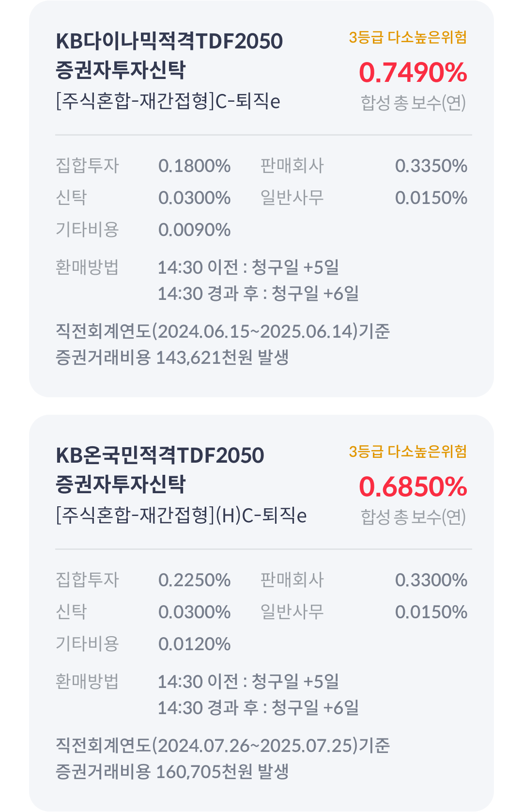
Task: Select the 증권거래비용 160,705천원 발생 text
Action: 172,771
